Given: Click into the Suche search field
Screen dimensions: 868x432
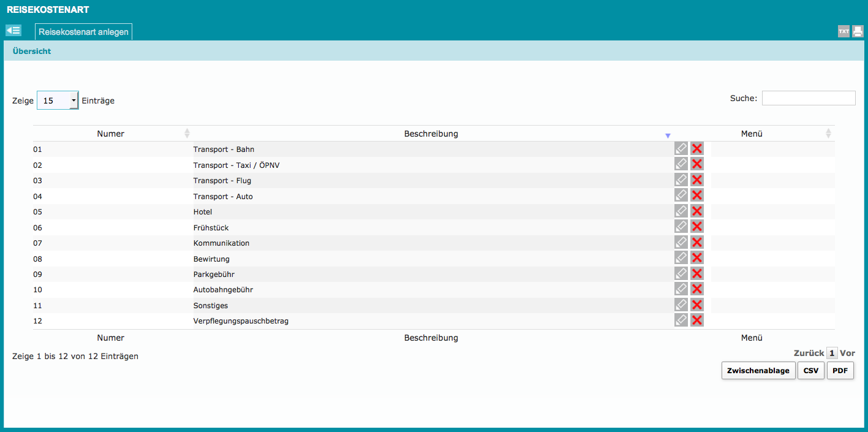Looking at the screenshot, I should (808, 98).
